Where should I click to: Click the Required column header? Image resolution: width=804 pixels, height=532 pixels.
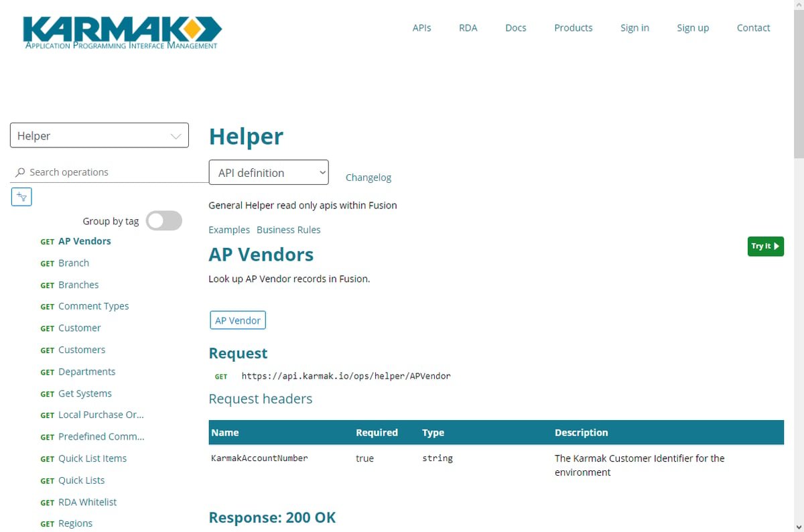[377, 432]
